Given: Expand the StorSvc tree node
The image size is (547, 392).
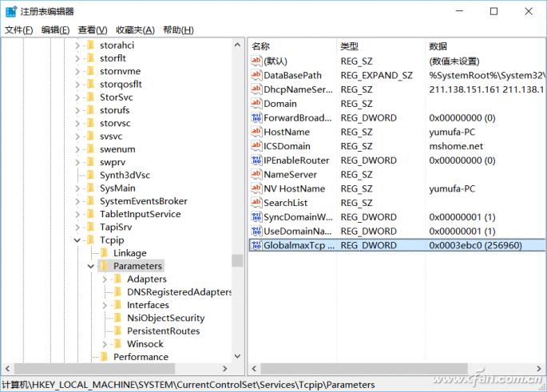Looking at the screenshot, I should pos(77,97).
